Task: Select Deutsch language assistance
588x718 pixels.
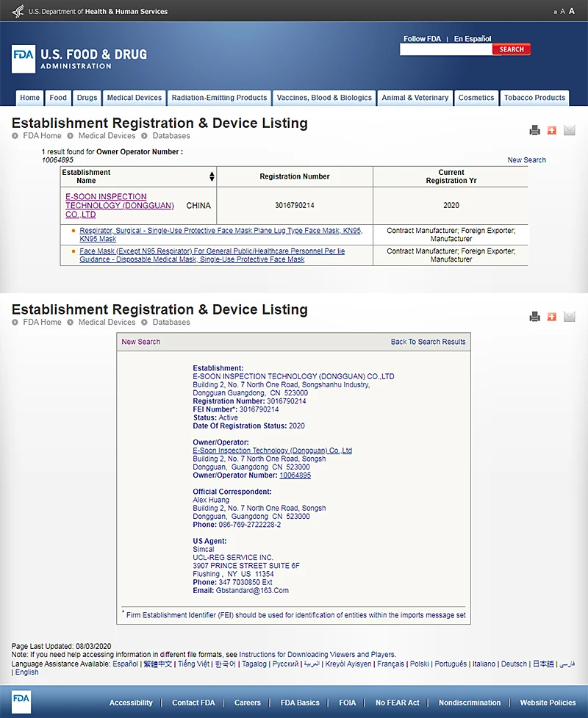Action: coord(514,664)
